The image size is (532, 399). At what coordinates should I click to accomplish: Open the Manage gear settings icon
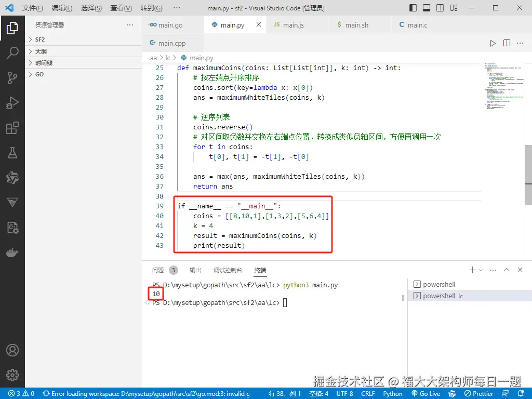pos(12,375)
